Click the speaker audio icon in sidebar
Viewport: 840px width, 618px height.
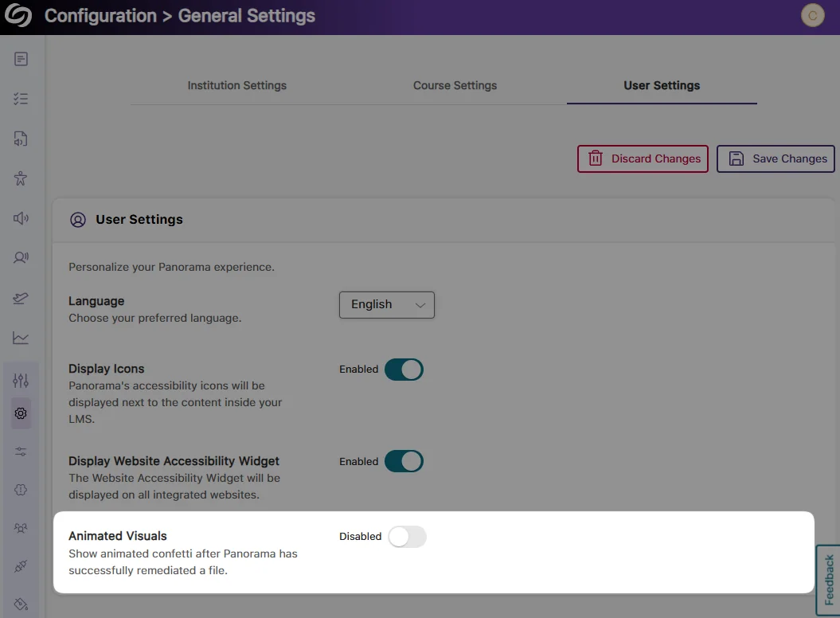(x=21, y=218)
